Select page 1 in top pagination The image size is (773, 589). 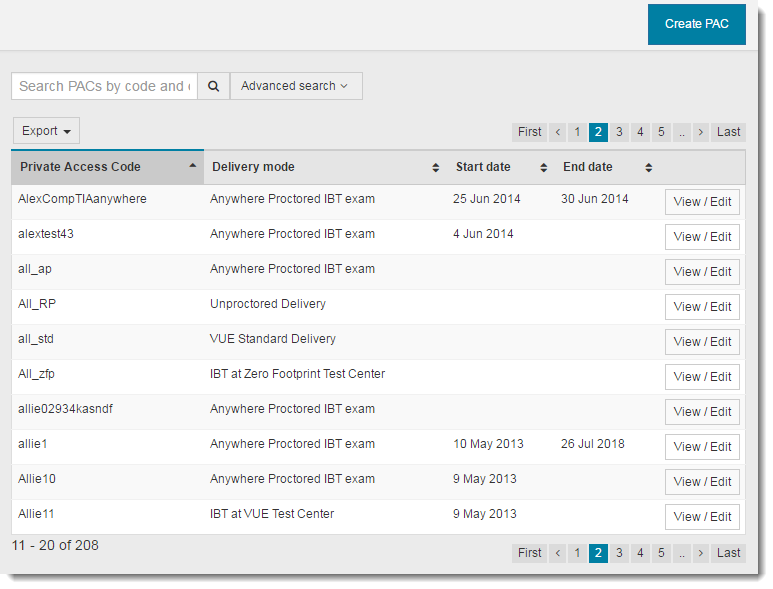(577, 132)
